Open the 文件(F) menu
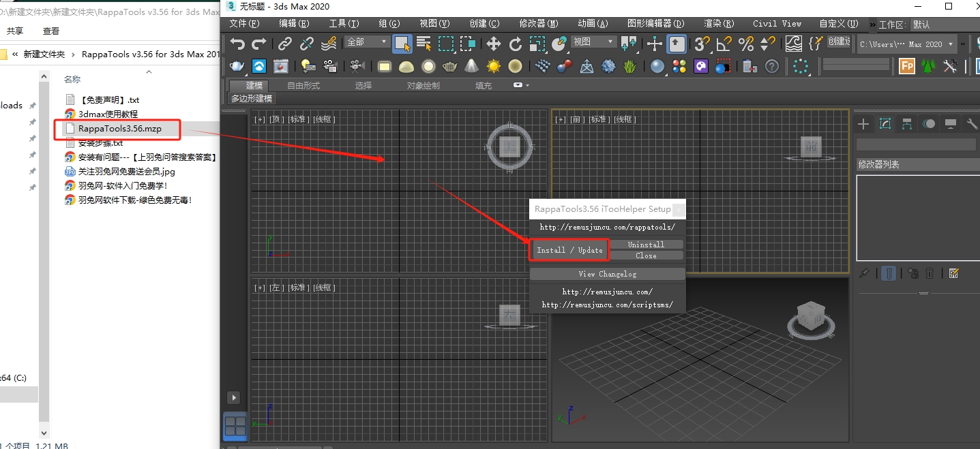980x449 pixels. point(245,23)
